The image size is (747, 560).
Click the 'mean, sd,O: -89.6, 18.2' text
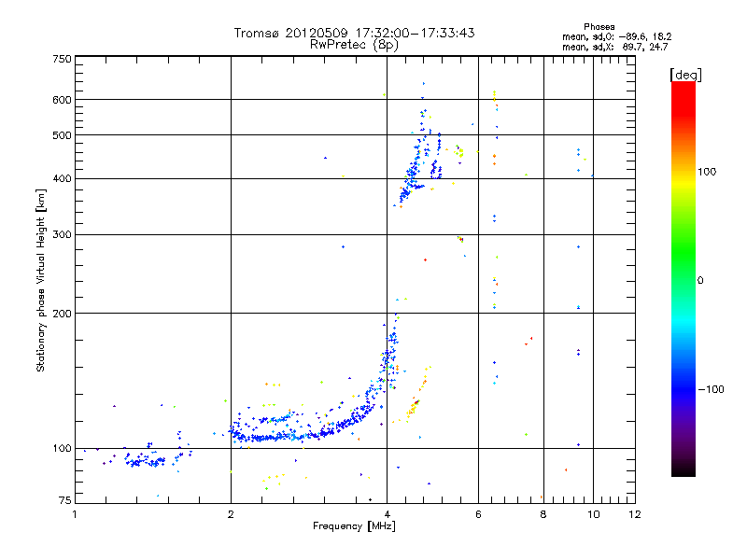point(616,36)
